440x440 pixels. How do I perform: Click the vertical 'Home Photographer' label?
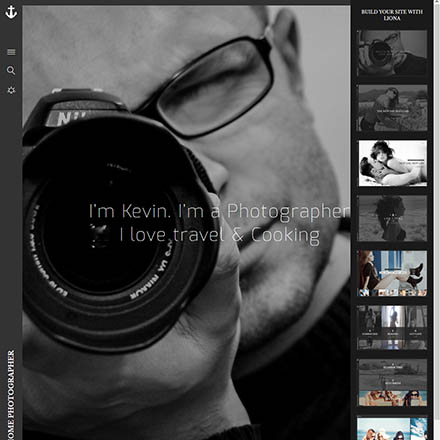(11, 395)
